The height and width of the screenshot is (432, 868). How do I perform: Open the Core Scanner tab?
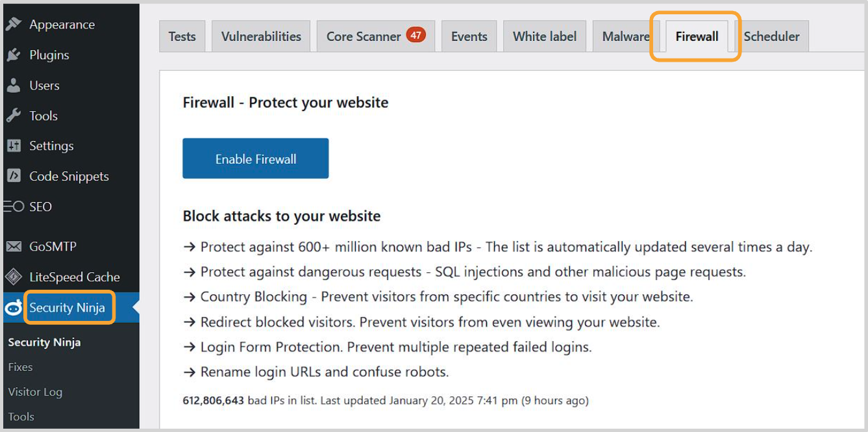pos(364,36)
